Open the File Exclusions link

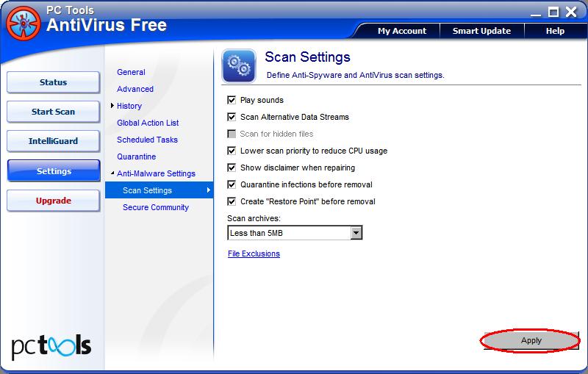(x=254, y=253)
